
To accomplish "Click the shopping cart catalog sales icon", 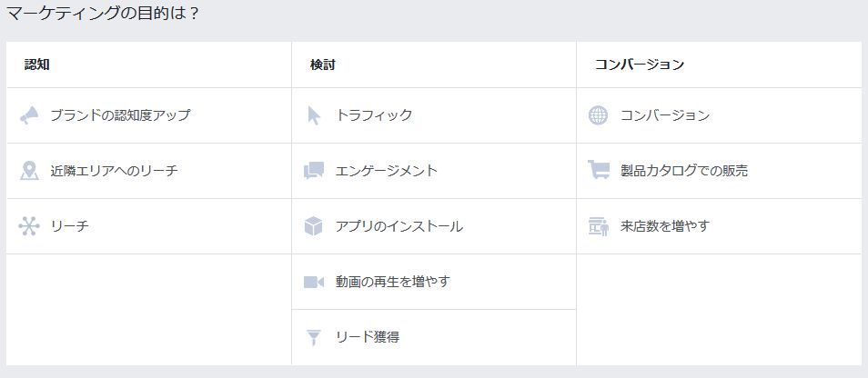I will pos(598,171).
